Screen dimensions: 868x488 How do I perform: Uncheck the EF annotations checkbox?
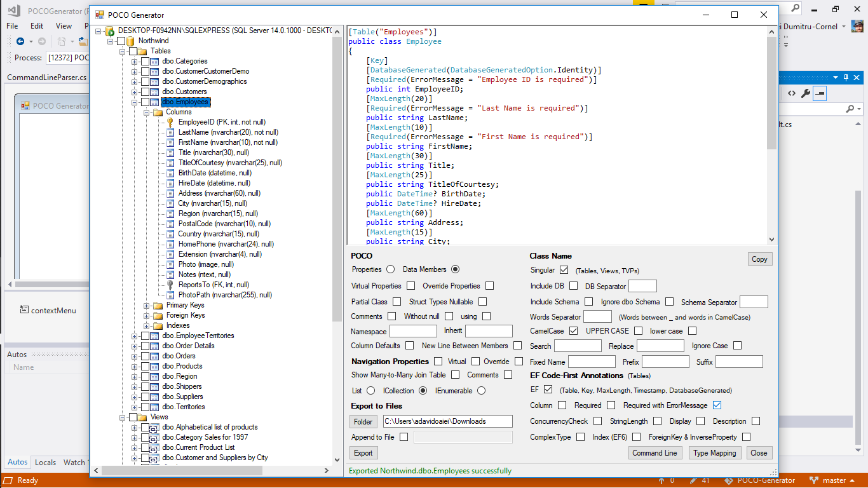548,390
